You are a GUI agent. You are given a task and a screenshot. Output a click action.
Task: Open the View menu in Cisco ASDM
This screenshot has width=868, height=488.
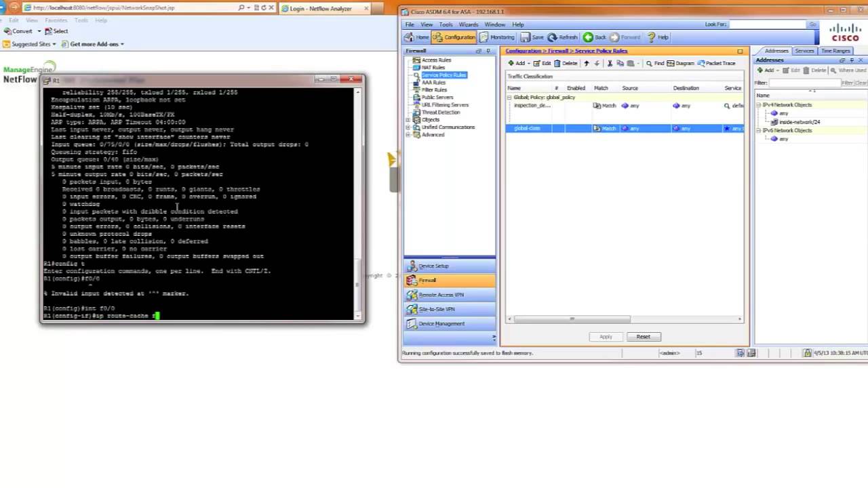[x=427, y=24]
